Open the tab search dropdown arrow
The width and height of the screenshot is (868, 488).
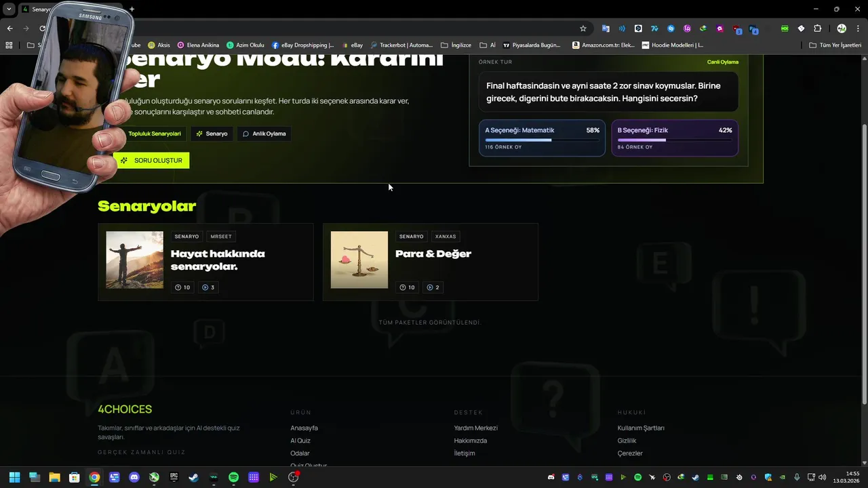[x=9, y=9]
